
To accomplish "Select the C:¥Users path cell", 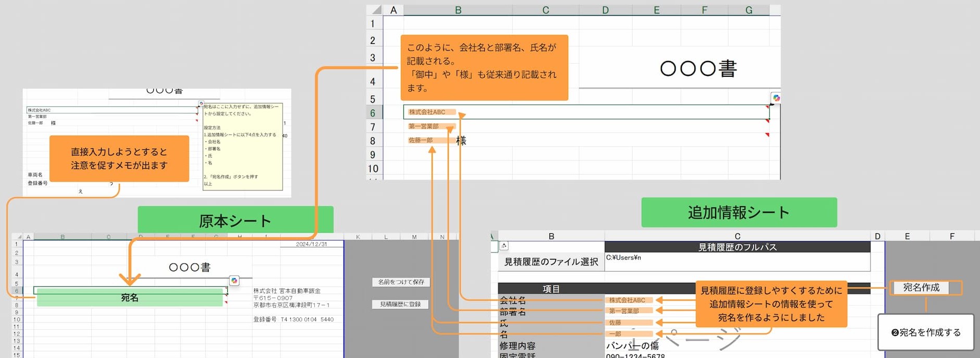I will tap(737, 261).
